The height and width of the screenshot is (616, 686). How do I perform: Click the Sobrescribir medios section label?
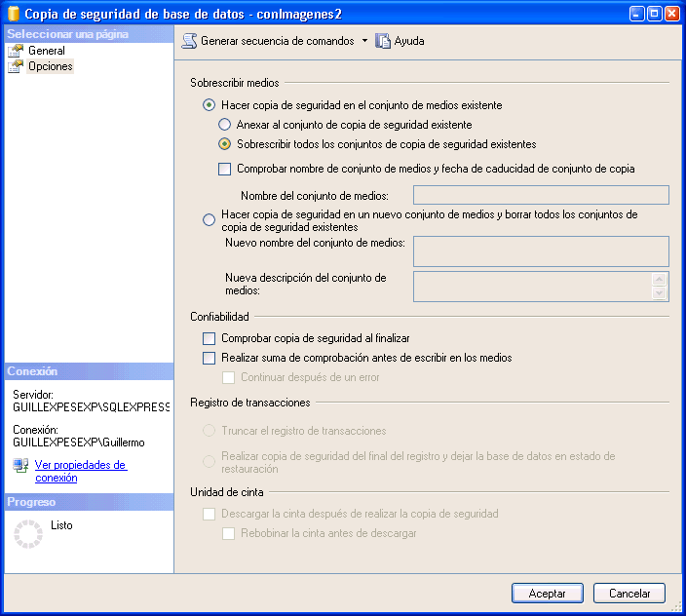[235, 83]
